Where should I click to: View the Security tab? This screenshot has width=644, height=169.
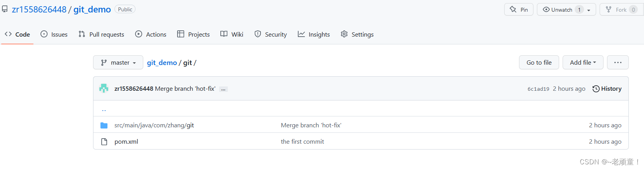click(x=271, y=34)
